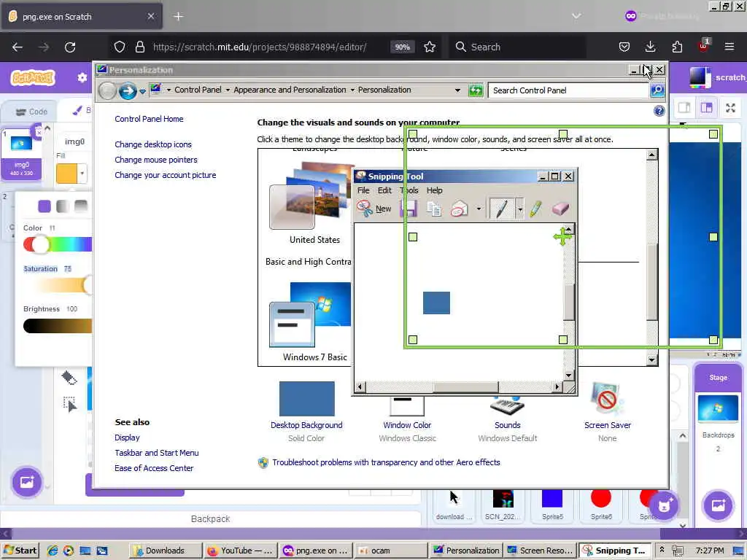Screen dimensions: 747x560
Task: Click the theme list scroll-down arrow
Action: 651,360
